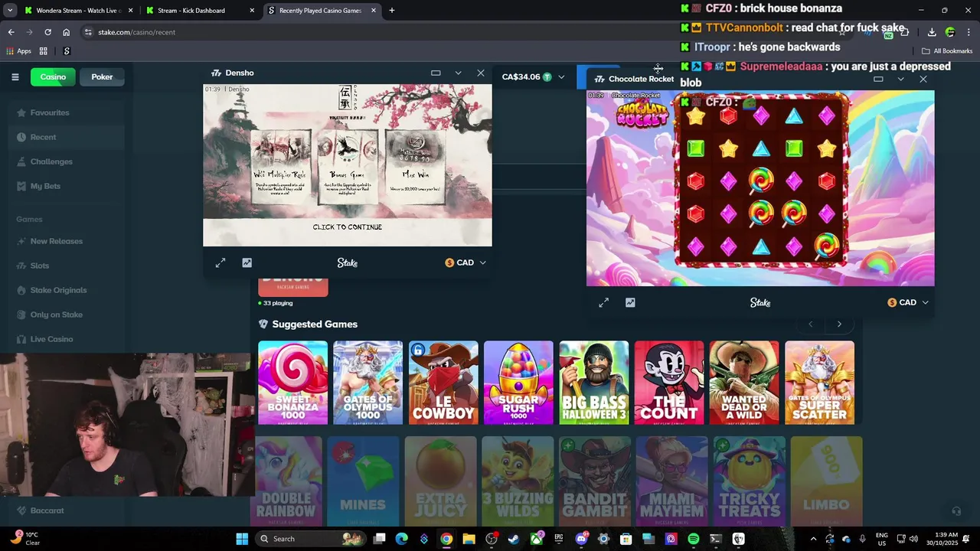Viewport: 980px width, 551px height.
Task: Close the Chocolate Rocket window
Action: click(923, 79)
